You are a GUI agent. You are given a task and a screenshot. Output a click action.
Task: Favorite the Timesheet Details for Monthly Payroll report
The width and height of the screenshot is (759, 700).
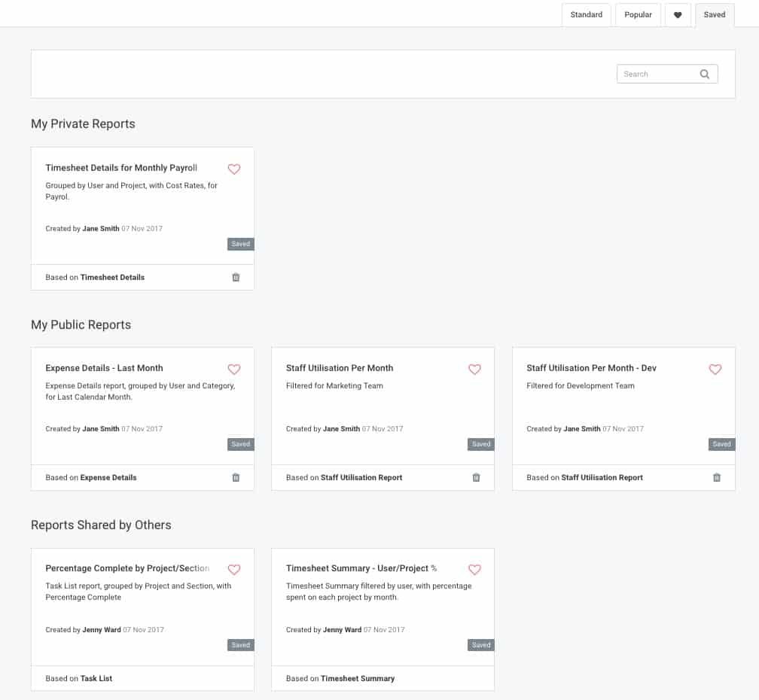pos(234,169)
